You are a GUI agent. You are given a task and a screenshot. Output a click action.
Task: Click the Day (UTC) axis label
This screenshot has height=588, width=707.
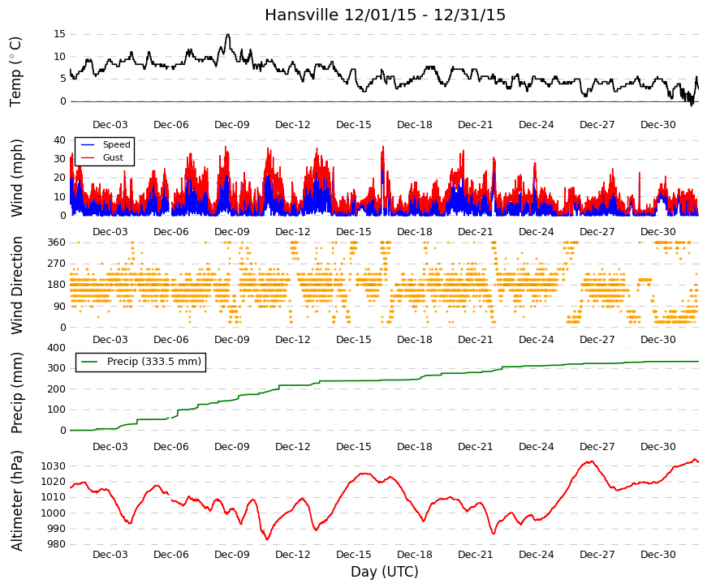[x=385, y=572]
